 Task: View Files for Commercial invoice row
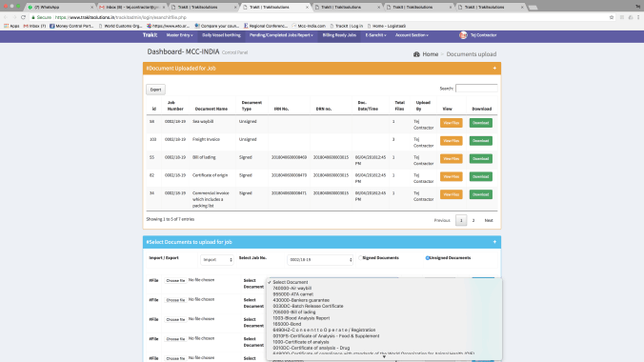[451, 194]
